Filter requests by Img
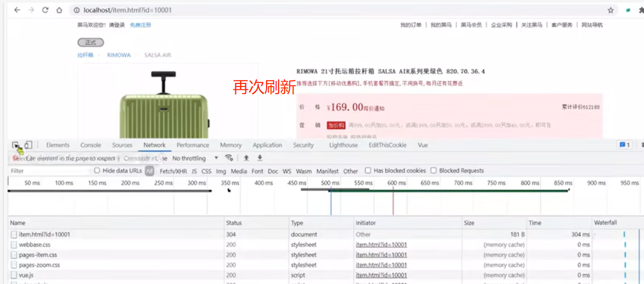Screen dimensions: 644x284 221,171
